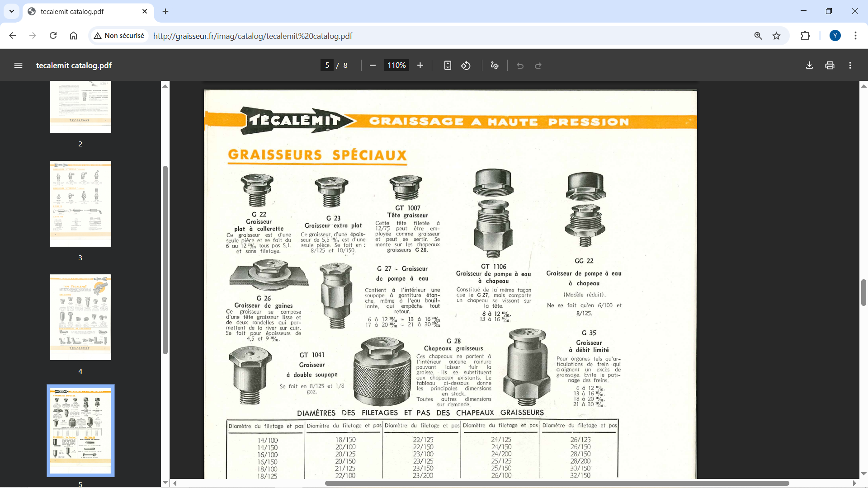Toggle the PDF sidebar menu icon

click(x=18, y=66)
